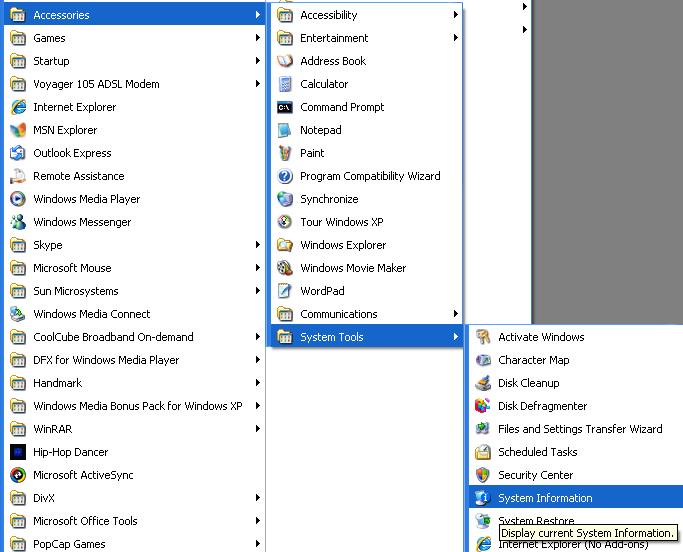This screenshot has width=683, height=552.
Task: Click the Disk Defragmenter icon
Action: pyautogui.click(x=483, y=406)
